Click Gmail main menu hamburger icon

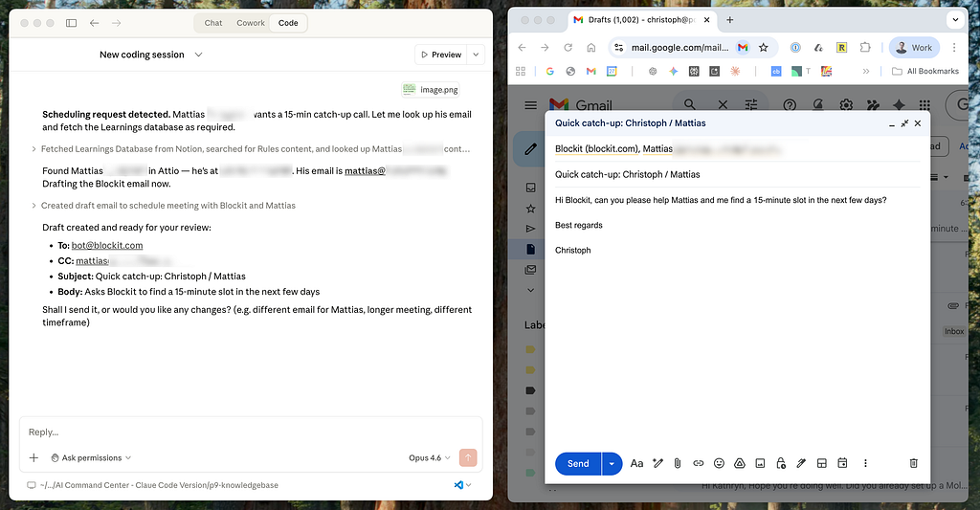pyautogui.click(x=530, y=105)
